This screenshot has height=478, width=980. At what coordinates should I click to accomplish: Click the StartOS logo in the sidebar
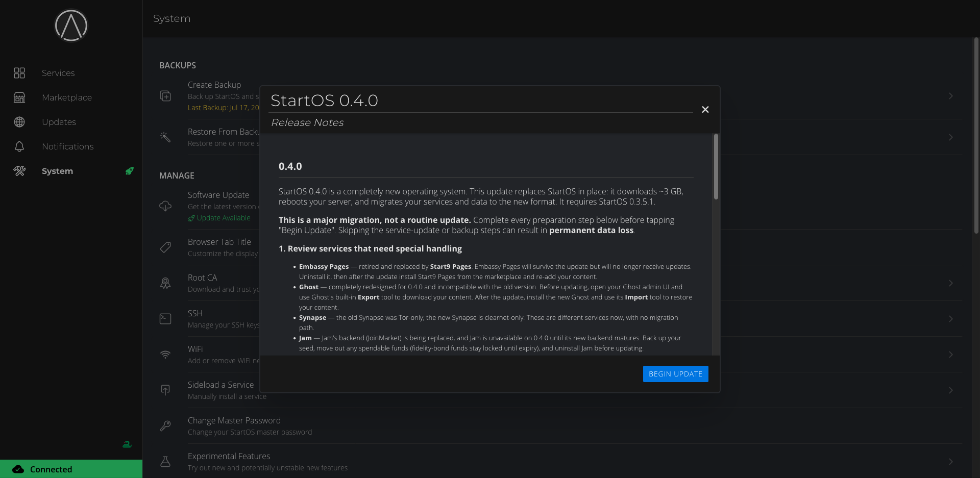tap(71, 26)
